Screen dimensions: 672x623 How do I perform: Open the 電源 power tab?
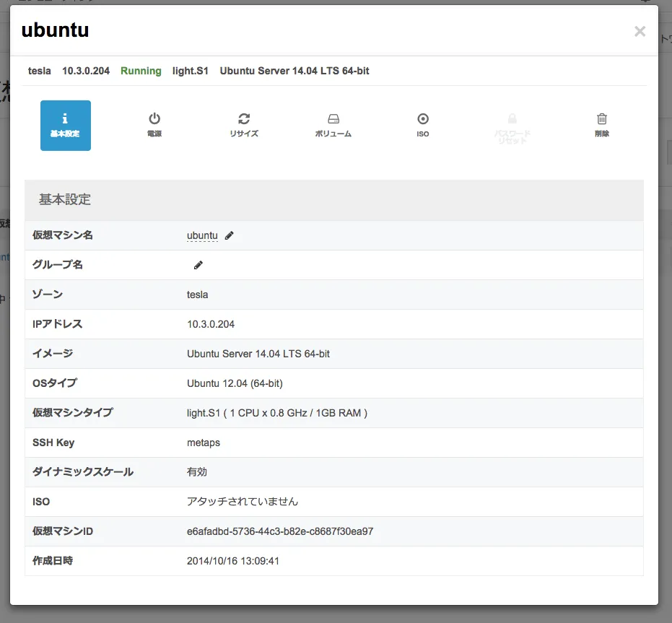point(154,125)
